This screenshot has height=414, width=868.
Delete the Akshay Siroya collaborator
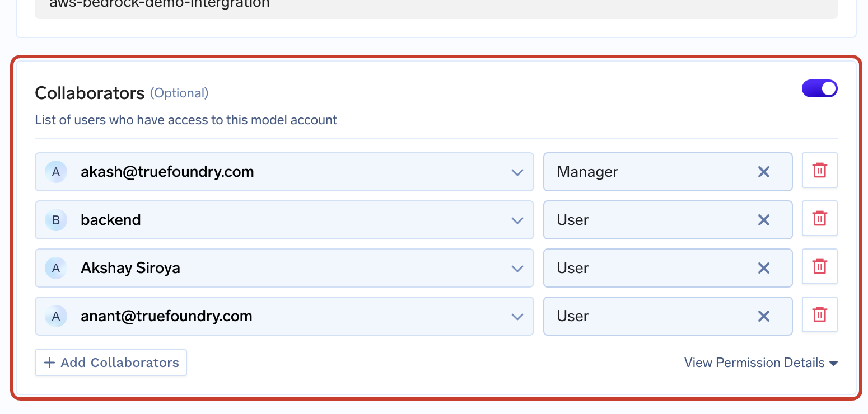820,266
